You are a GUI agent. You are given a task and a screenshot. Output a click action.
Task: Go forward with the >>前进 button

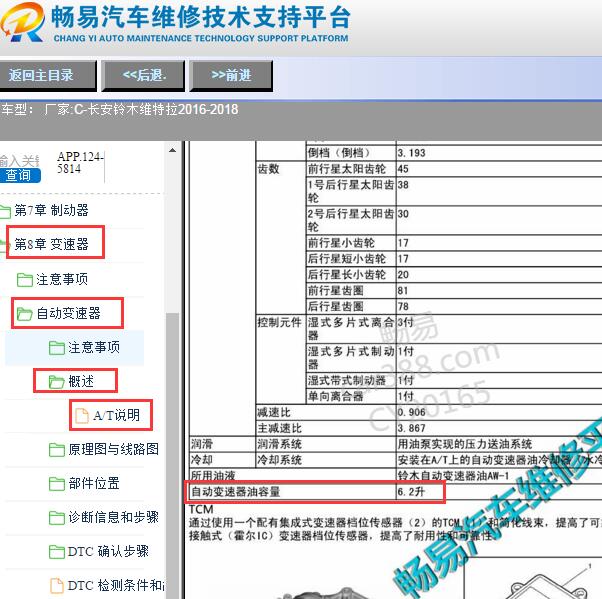(x=231, y=75)
